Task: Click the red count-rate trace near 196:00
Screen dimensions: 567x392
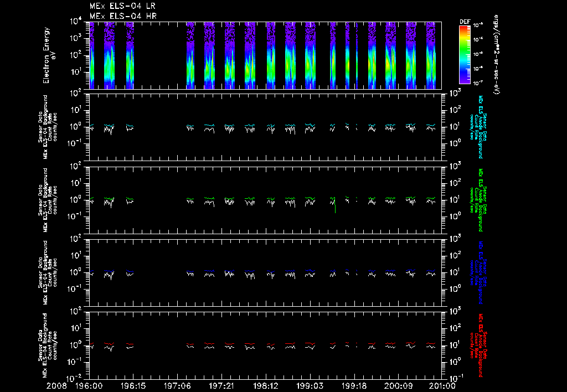Action: [x=91, y=343]
